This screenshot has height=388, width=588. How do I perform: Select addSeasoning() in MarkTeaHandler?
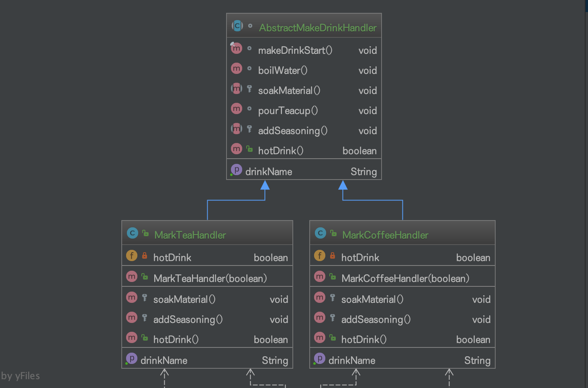point(188,319)
